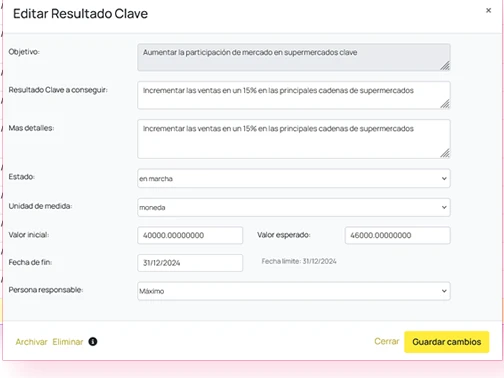
Task: Focus the Resultado Clave a conseguir field
Action: click(x=294, y=95)
